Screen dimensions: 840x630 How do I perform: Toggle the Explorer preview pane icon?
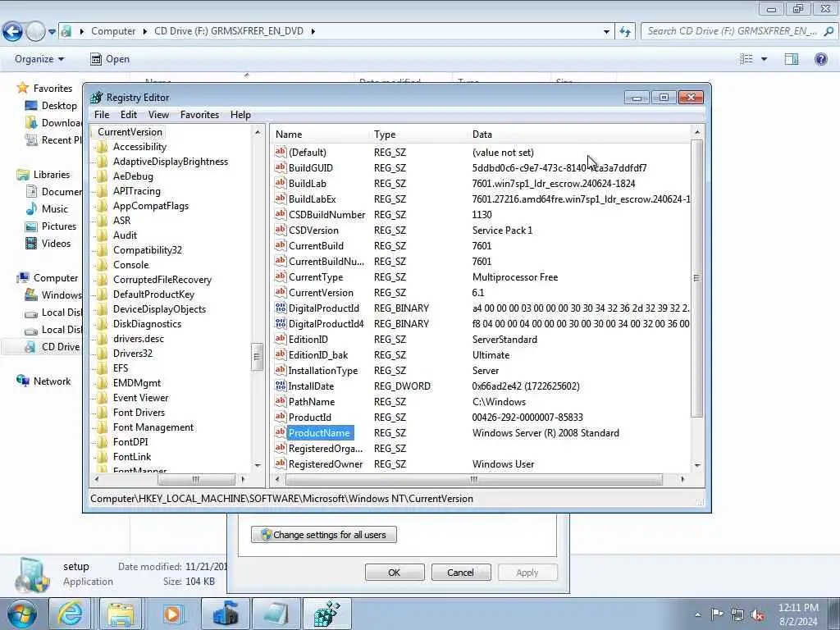coord(792,59)
